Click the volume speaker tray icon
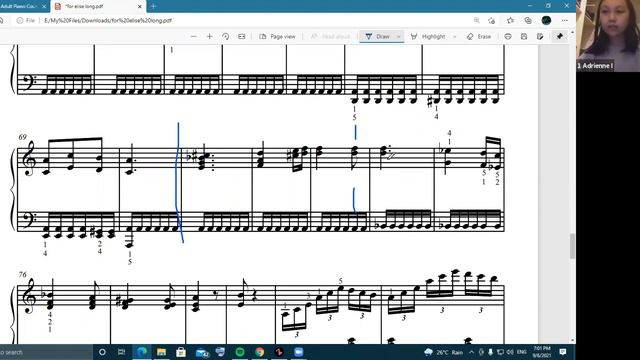 tap(510, 352)
